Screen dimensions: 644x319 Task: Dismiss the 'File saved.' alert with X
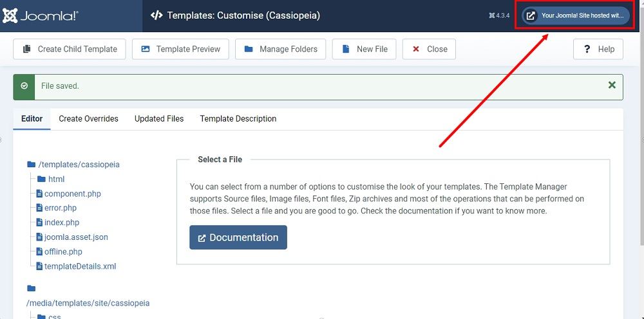[612, 85]
